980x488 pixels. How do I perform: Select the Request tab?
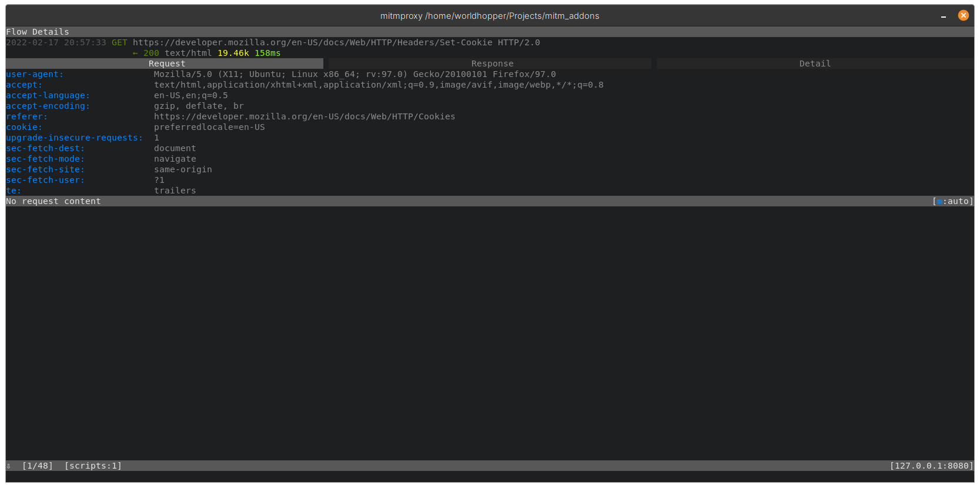pos(166,63)
